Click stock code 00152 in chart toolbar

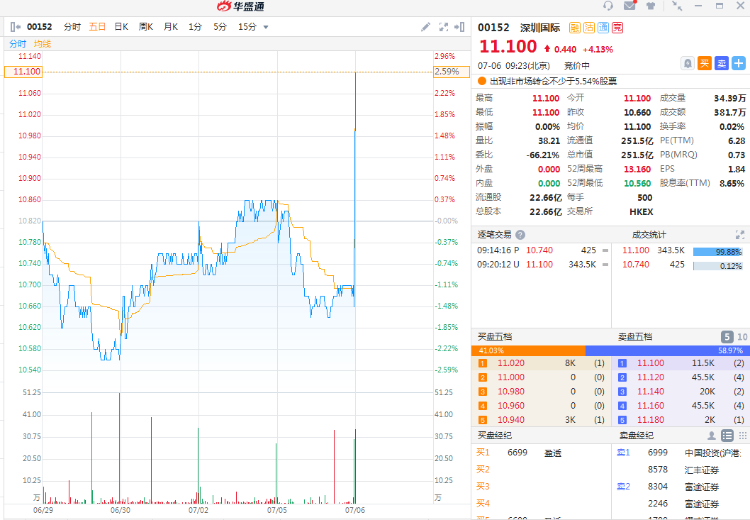click(39, 27)
